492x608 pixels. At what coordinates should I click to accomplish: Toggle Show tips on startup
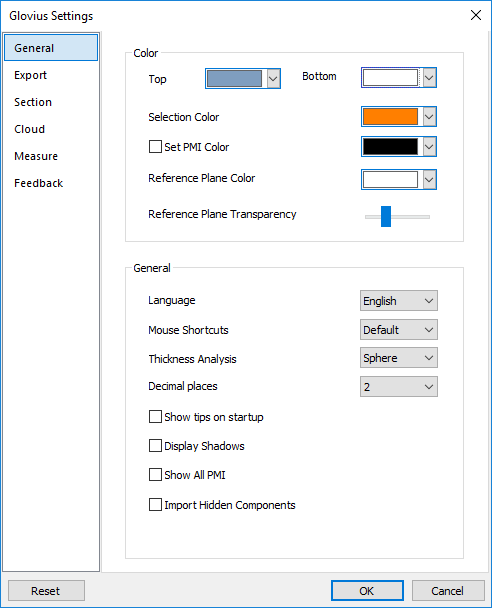(155, 417)
